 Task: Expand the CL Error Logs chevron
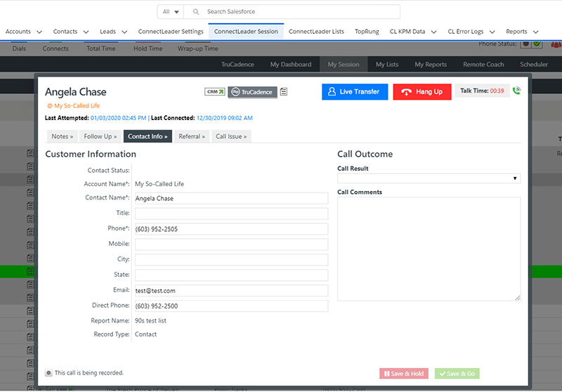[492, 32]
